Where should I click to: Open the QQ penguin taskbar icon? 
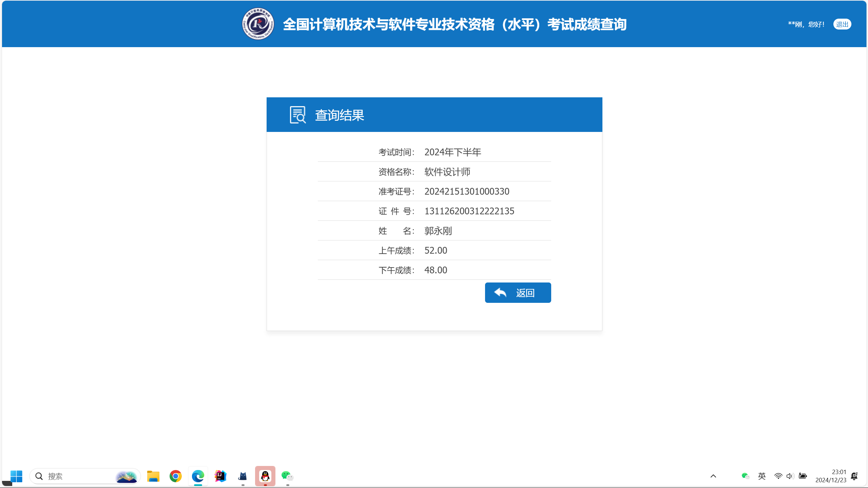265,476
